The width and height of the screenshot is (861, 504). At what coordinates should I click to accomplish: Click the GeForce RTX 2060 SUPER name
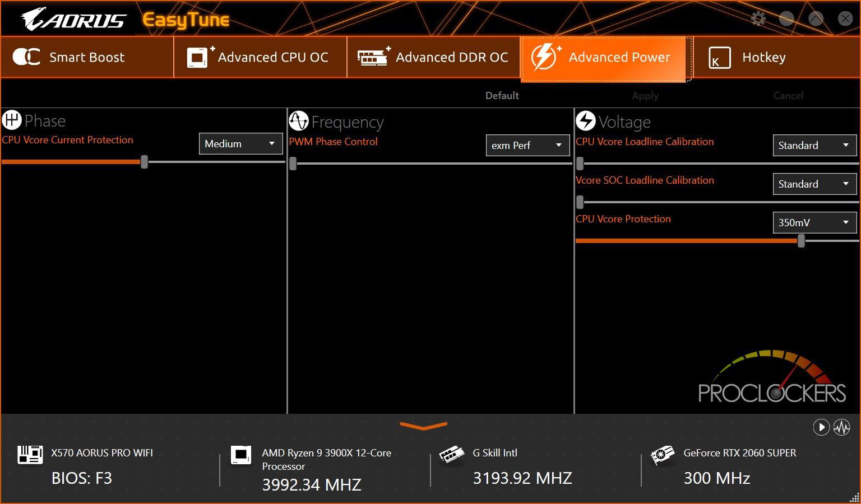[740, 453]
